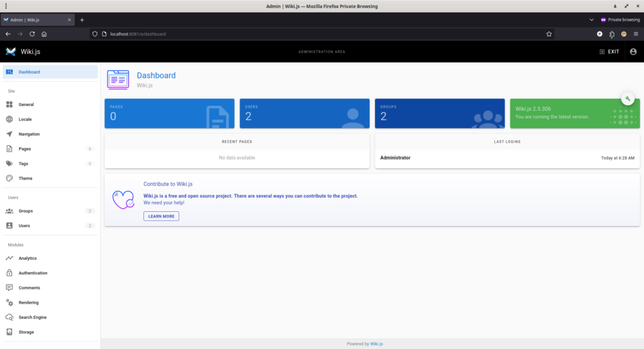The image size is (644, 349).
Task: Open Storage module in sidebar
Action: click(x=26, y=332)
